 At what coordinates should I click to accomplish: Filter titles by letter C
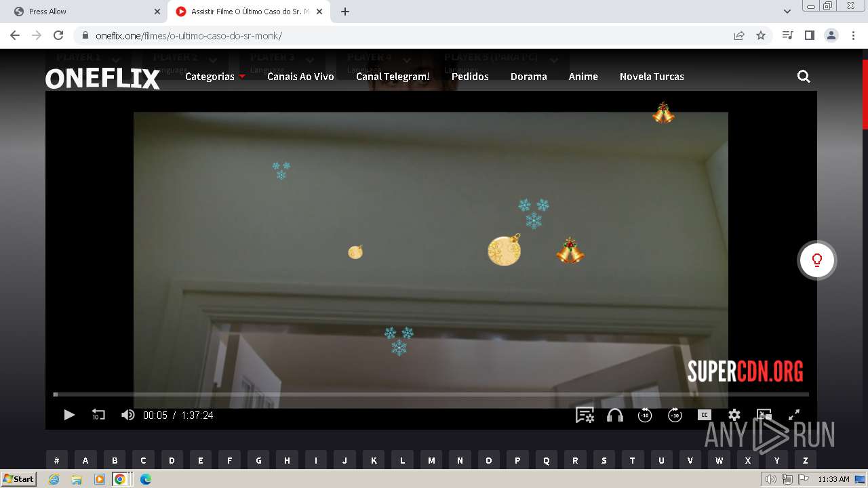coord(143,460)
